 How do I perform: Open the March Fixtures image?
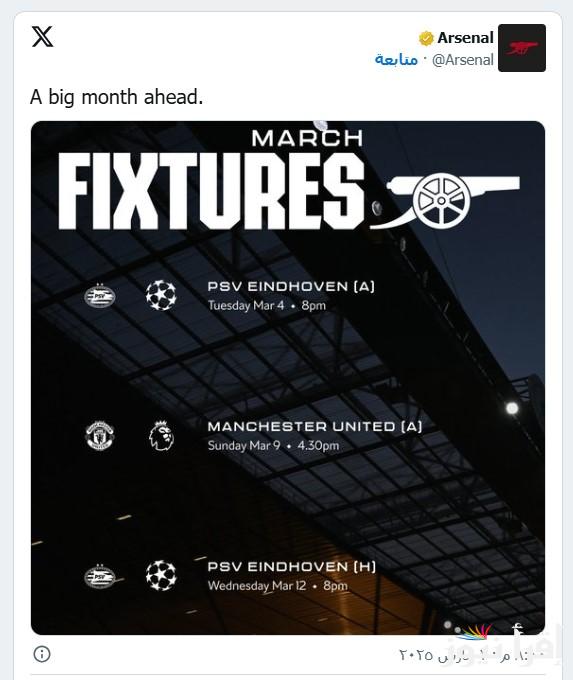coord(288,378)
